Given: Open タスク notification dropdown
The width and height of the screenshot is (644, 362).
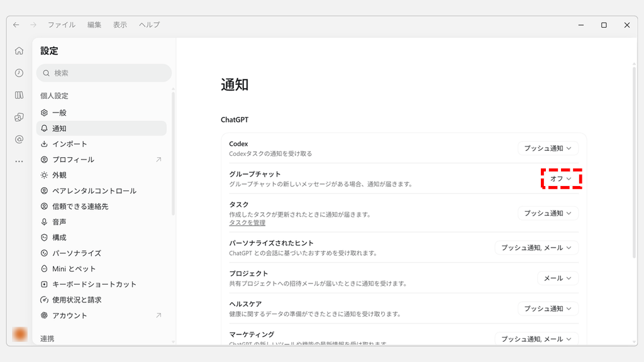Looking at the screenshot, I should pyautogui.click(x=548, y=214).
